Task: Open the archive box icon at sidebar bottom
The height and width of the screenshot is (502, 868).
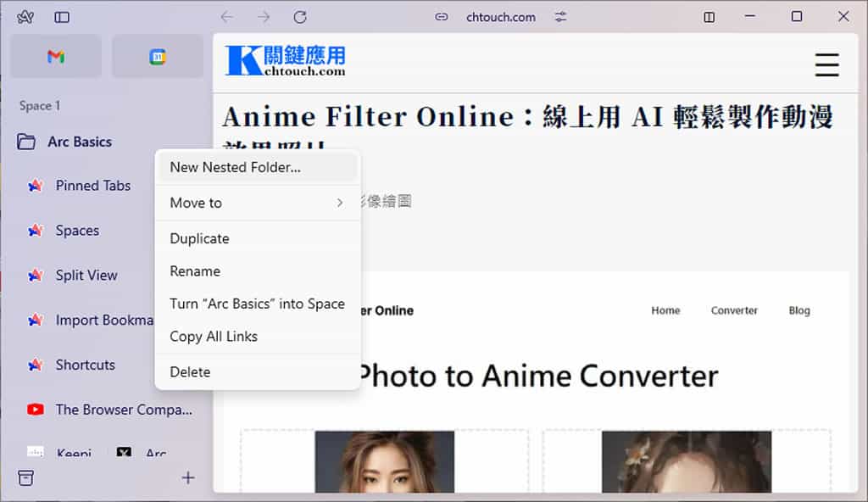Action: (25, 477)
